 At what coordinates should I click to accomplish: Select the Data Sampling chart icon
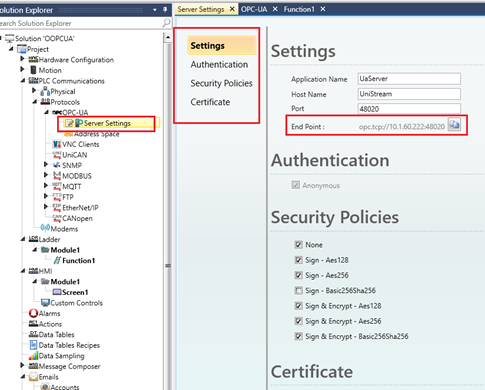pyautogui.click(x=33, y=356)
